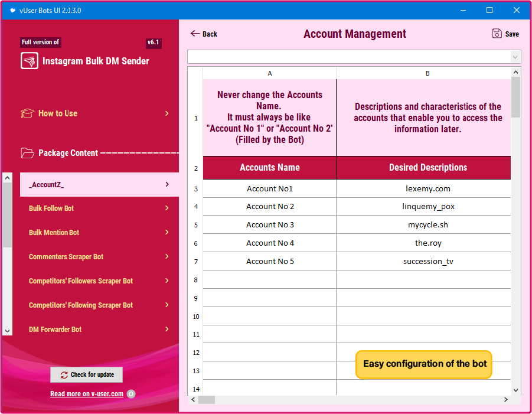Viewport: 532px width, 414px height.
Task: Select the 'Account No1' cell
Action: [x=270, y=188]
